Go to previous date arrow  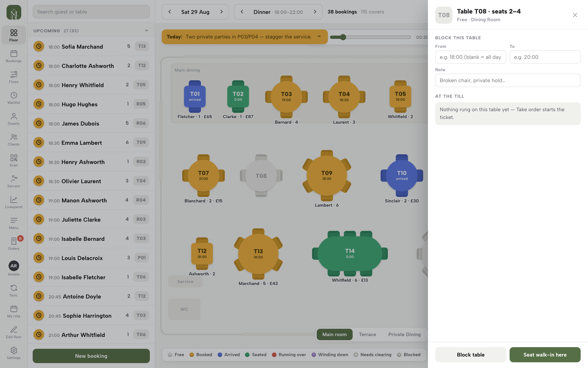[169, 12]
